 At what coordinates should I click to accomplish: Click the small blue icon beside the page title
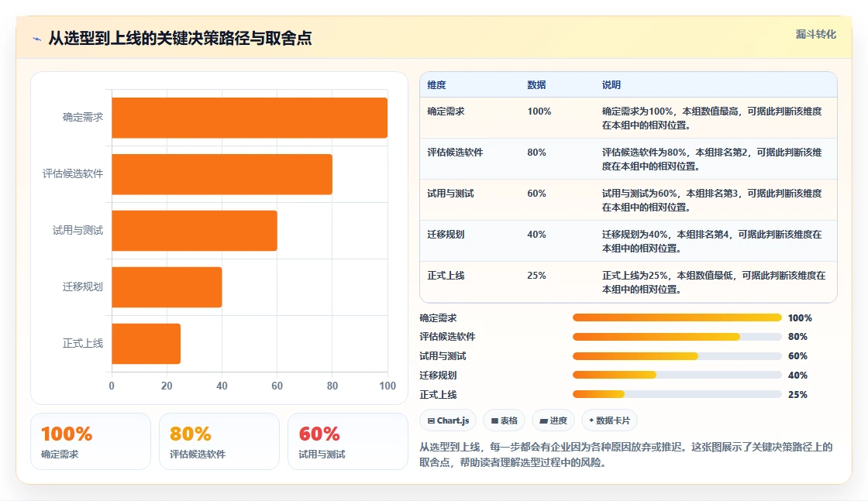(37, 39)
